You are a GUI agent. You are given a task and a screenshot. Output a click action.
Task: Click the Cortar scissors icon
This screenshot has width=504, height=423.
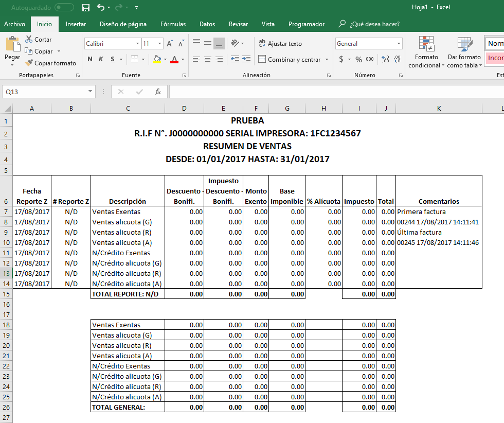point(29,40)
